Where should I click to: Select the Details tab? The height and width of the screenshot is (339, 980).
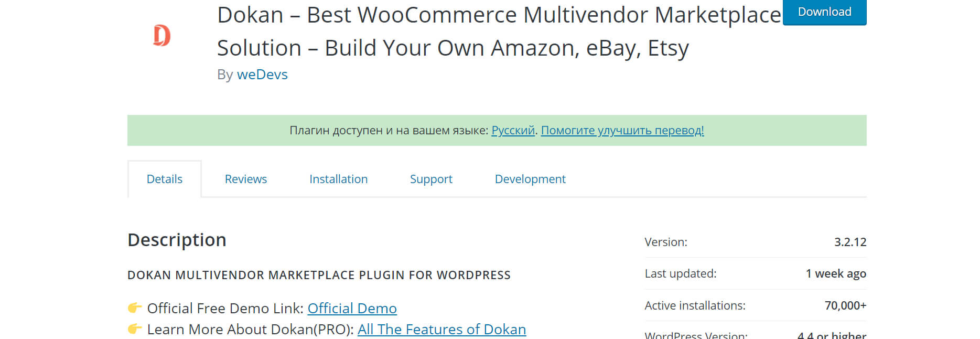165,179
